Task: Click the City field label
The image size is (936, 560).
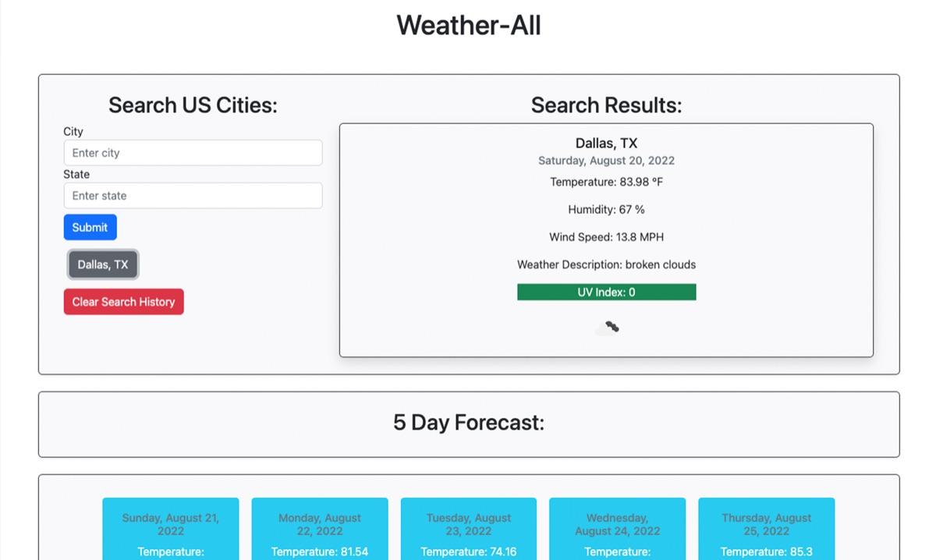Action: coord(73,132)
